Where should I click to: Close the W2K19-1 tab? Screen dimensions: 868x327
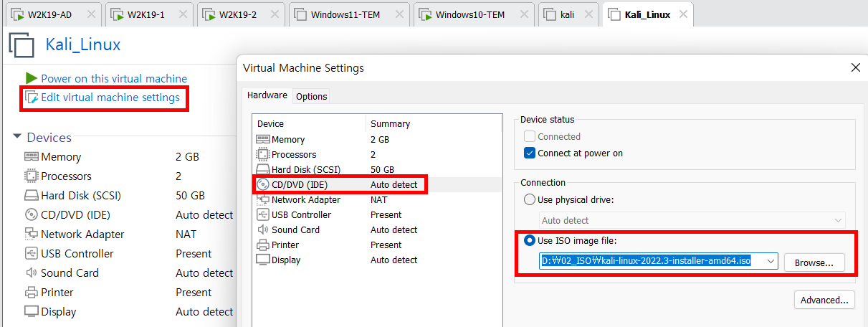(x=182, y=14)
